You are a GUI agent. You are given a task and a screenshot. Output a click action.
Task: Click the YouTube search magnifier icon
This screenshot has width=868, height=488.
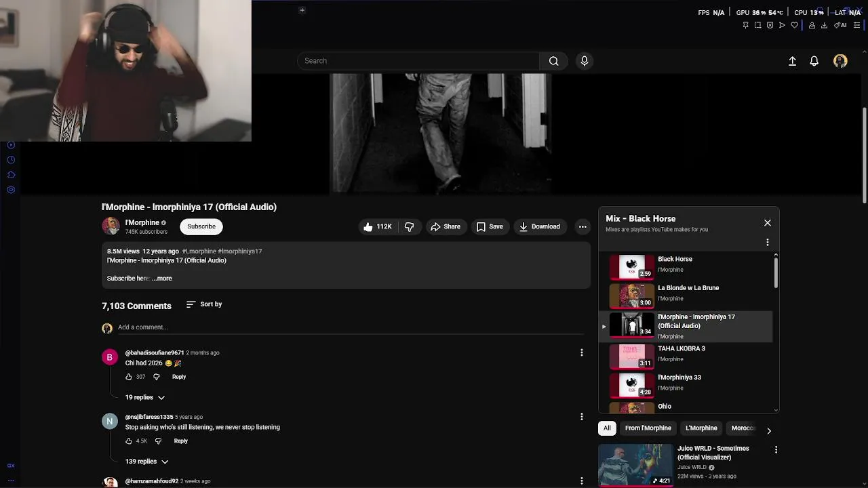[x=554, y=61]
